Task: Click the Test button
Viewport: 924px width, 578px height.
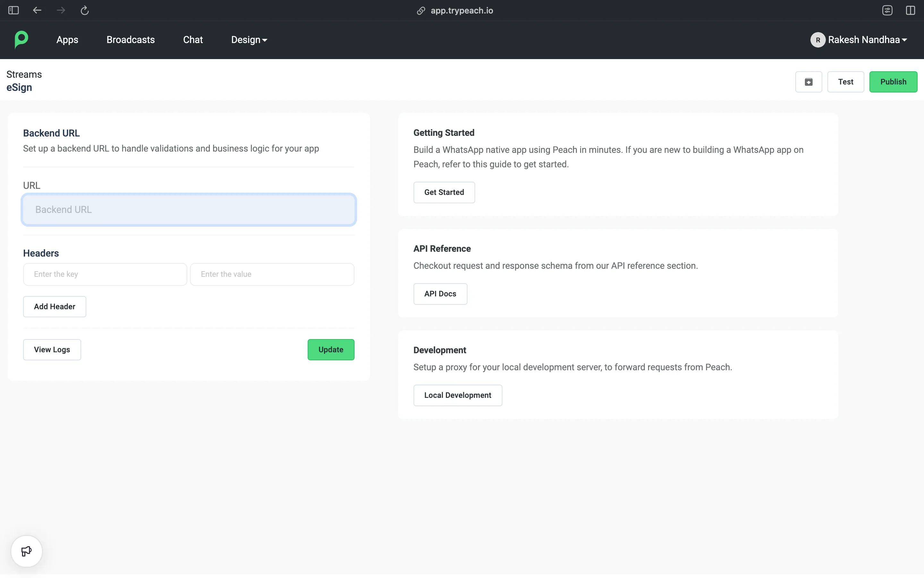Action: coord(846,82)
